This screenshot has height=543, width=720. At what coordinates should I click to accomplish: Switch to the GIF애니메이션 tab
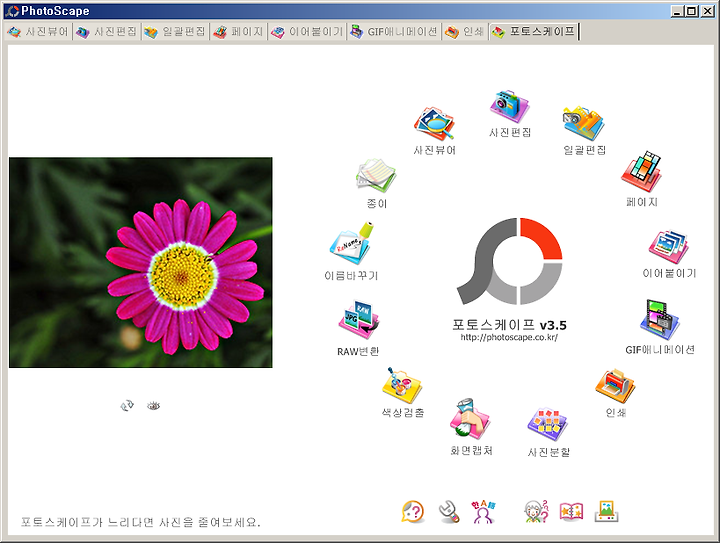(394, 32)
